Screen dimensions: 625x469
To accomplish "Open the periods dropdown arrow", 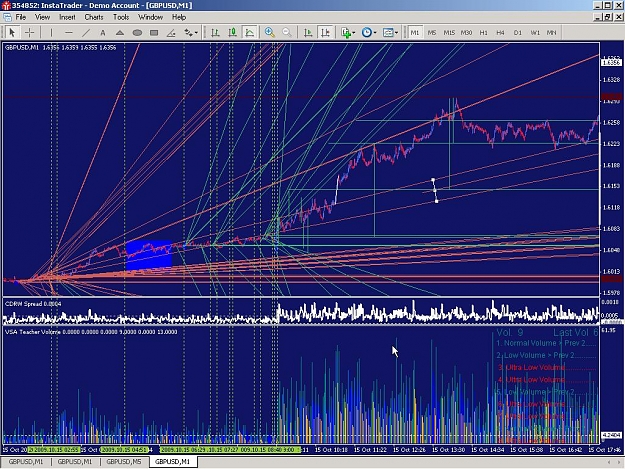I will pyautogui.click(x=375, y=33).
